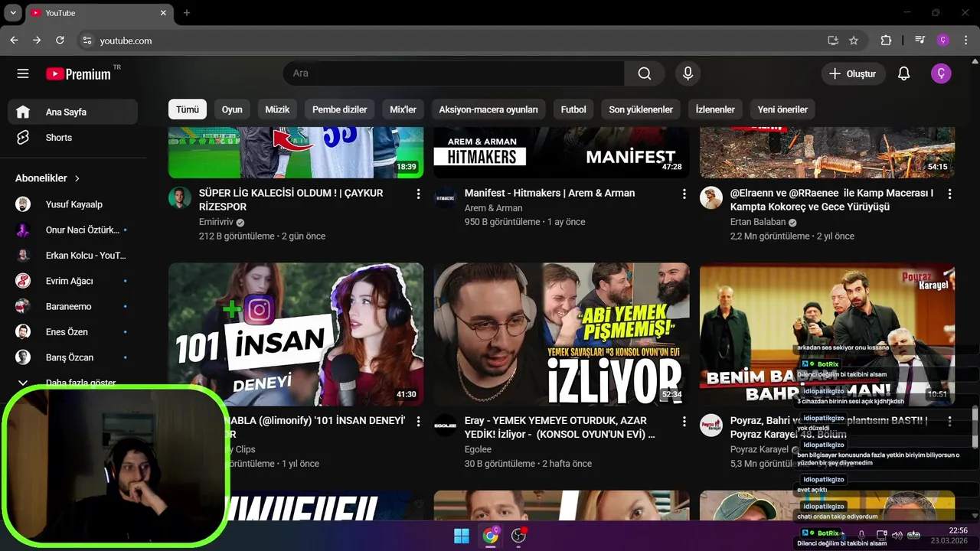This screenshot has height=551, width=980.
Task: Click the search magnifier button
Action: [645, 73]
